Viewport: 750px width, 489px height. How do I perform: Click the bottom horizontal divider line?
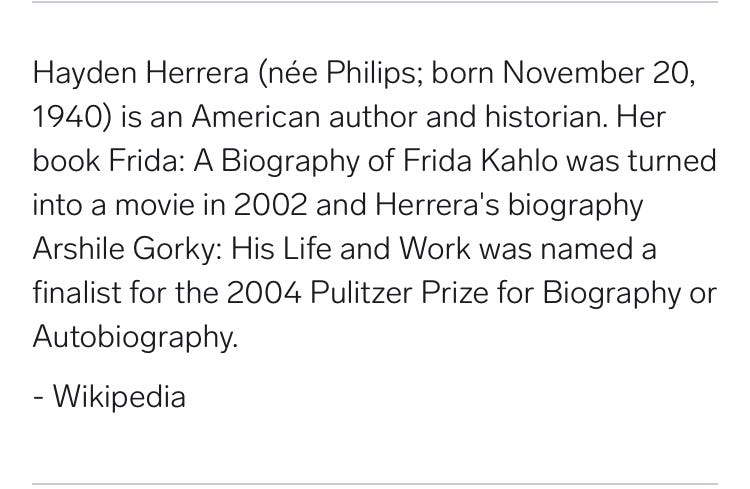(375, 485)
